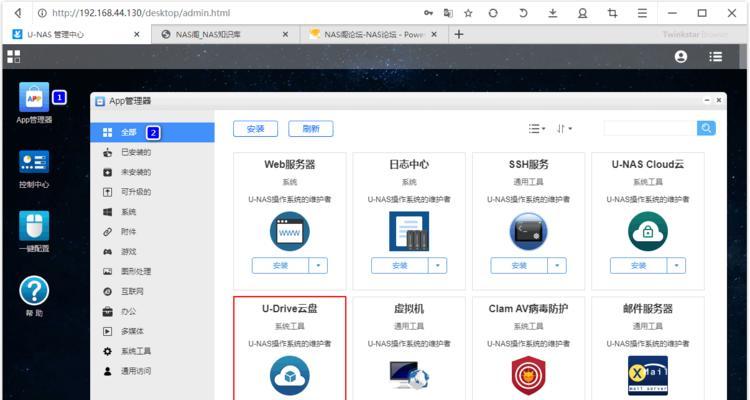Open the list panel icon on NAS top bar
Screen dimensions: 750x400
(x=716, y=56)
